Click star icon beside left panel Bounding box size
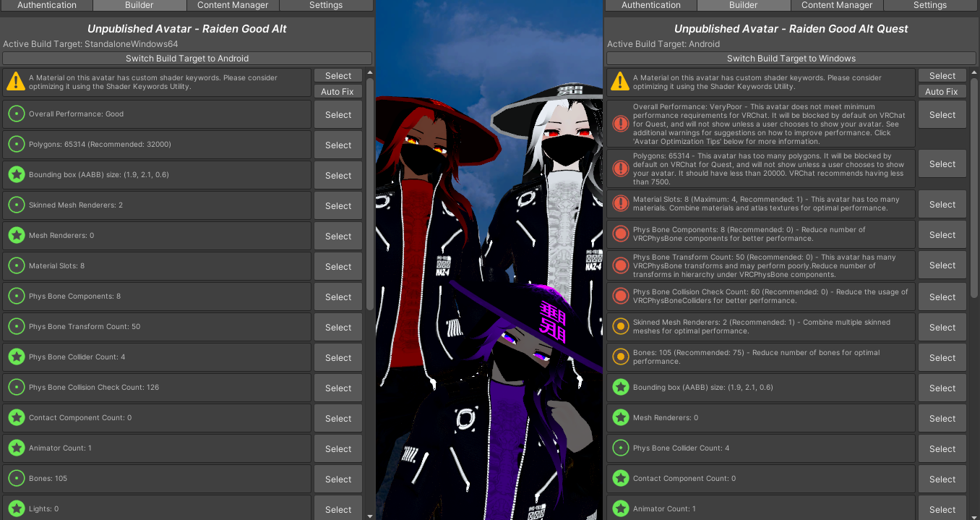Screen dimensions: 980x520 (x=16, y=174)
